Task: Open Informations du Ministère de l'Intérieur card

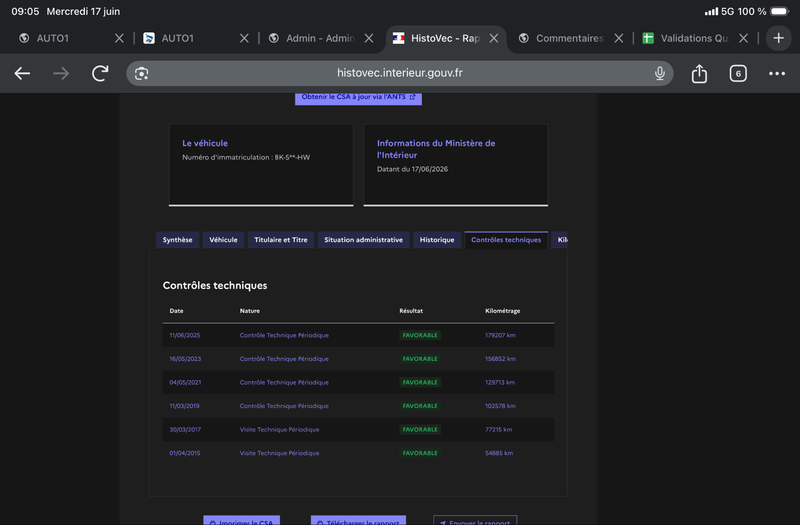Action: (x=456, y=165)
